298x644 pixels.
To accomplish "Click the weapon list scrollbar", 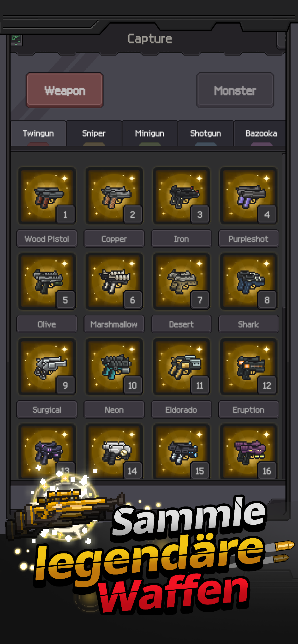I will point(284,231).
